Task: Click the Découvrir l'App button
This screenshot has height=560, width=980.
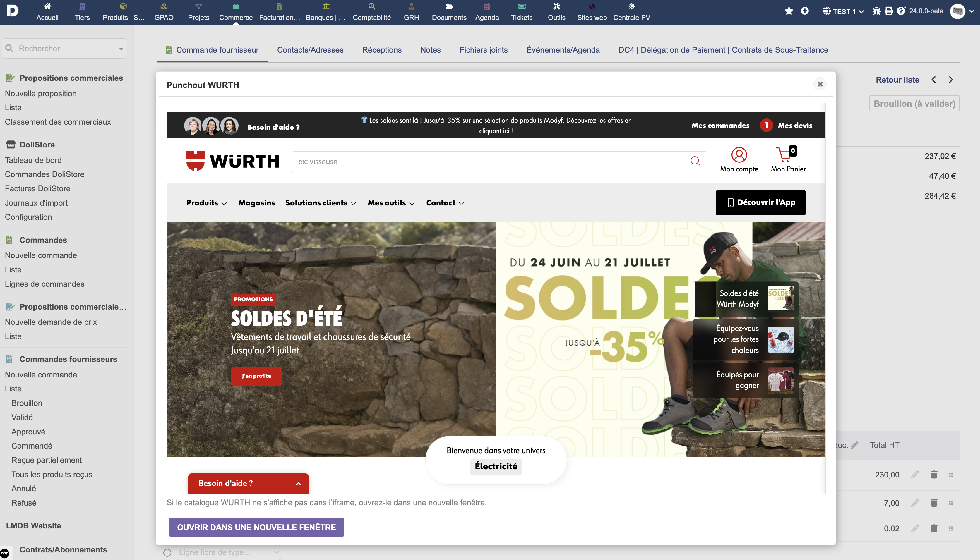Action: 760,202
